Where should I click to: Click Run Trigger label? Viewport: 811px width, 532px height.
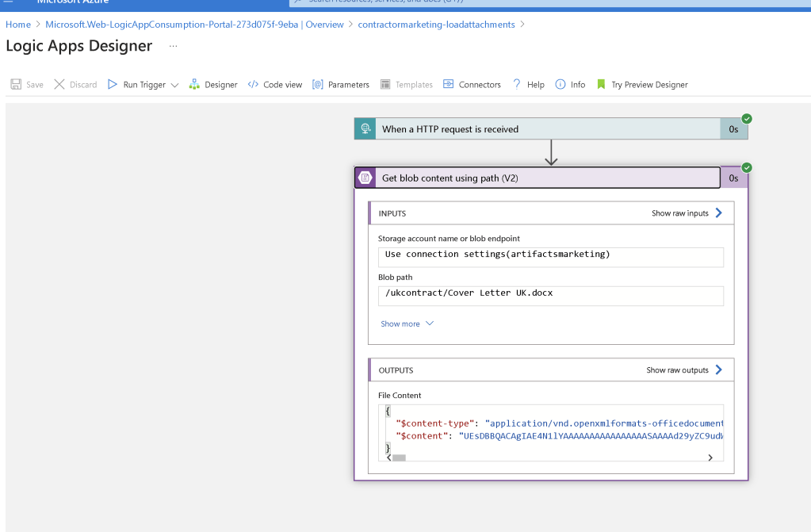pos(144,85)
